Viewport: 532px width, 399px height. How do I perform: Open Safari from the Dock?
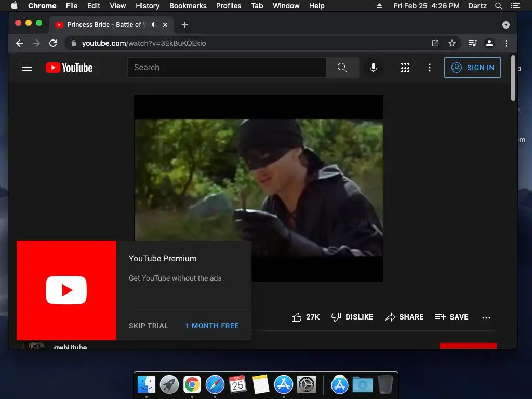[x=215, y=385]
